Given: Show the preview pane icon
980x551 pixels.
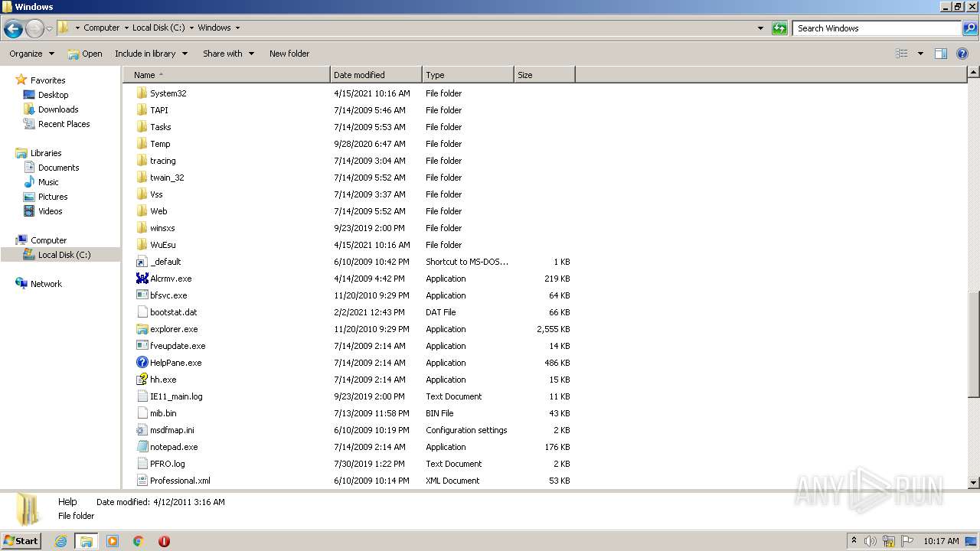Looking at the screenshot, I should 941,54.
